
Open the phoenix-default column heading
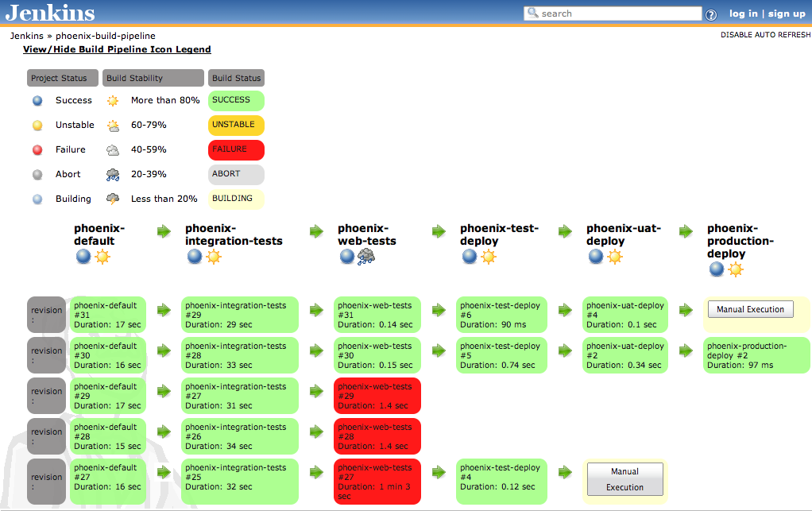pyautogui.click(x=99, y=234)
